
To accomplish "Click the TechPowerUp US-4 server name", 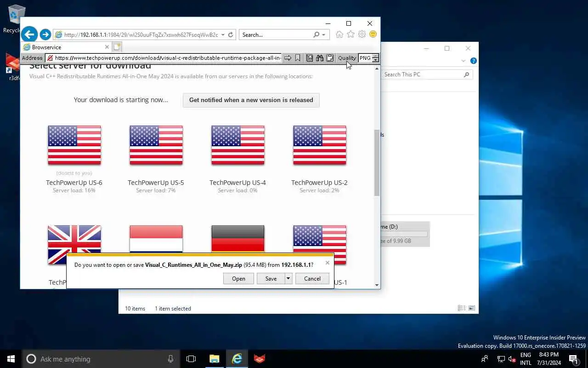I will pyautogui.click(x=237, y=183).
